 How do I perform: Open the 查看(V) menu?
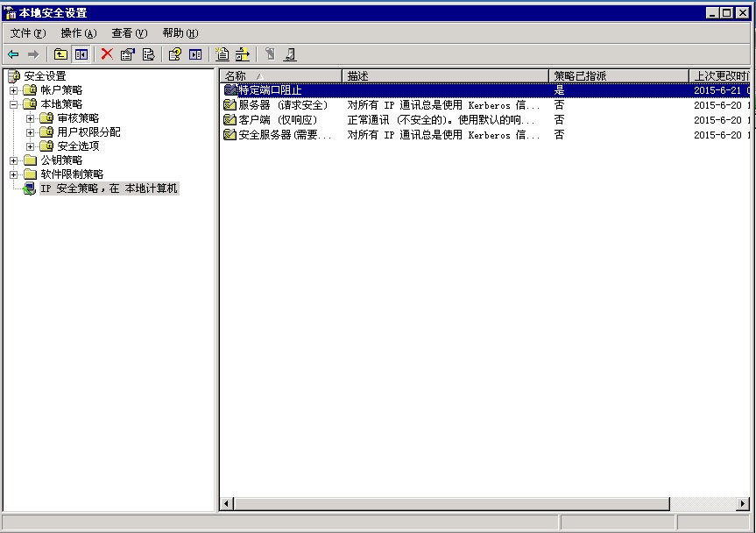(129, 33)
